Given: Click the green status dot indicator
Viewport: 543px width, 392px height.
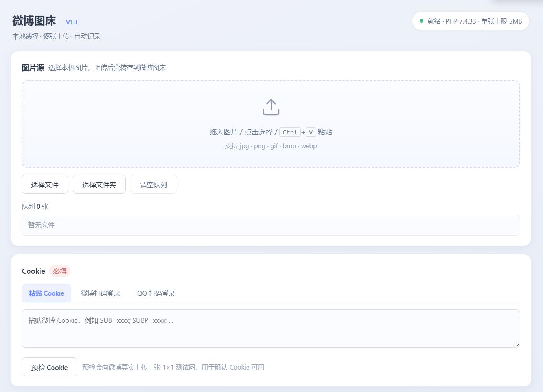Looking at the screenshot, I should pos(422,21).
